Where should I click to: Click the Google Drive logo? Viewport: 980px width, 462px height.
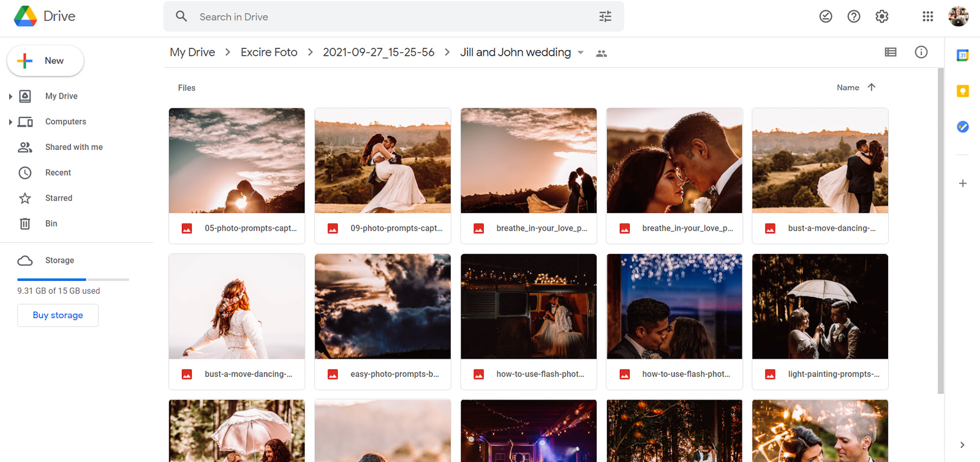coord(25,17)
